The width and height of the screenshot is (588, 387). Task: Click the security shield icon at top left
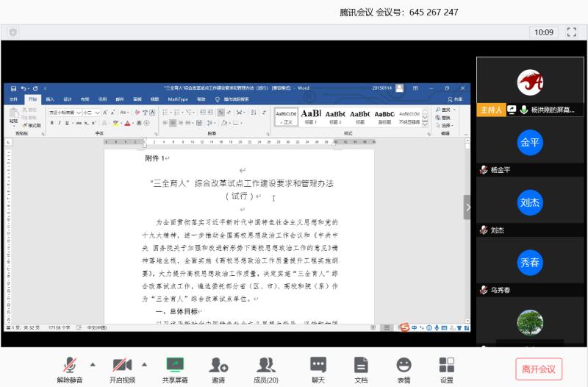[12, 32]
